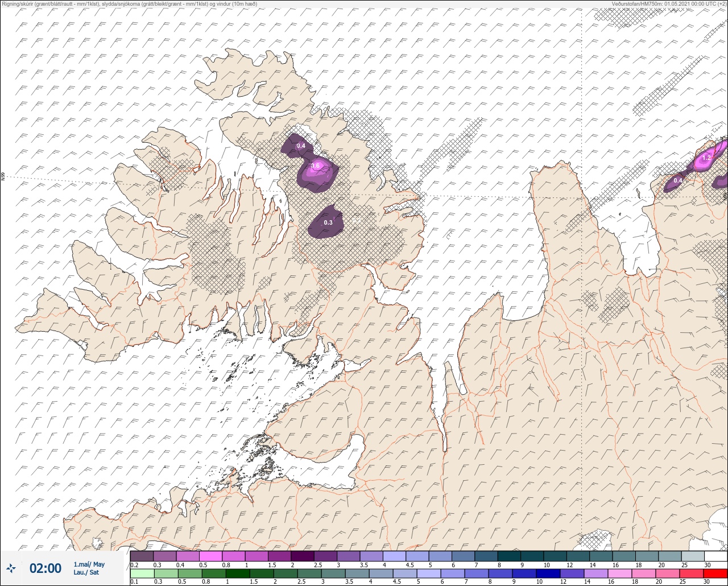Pick the light pink lower legend swatch labeled 16
Viewport: 728px width, 586px height.
tap(620, 573)
